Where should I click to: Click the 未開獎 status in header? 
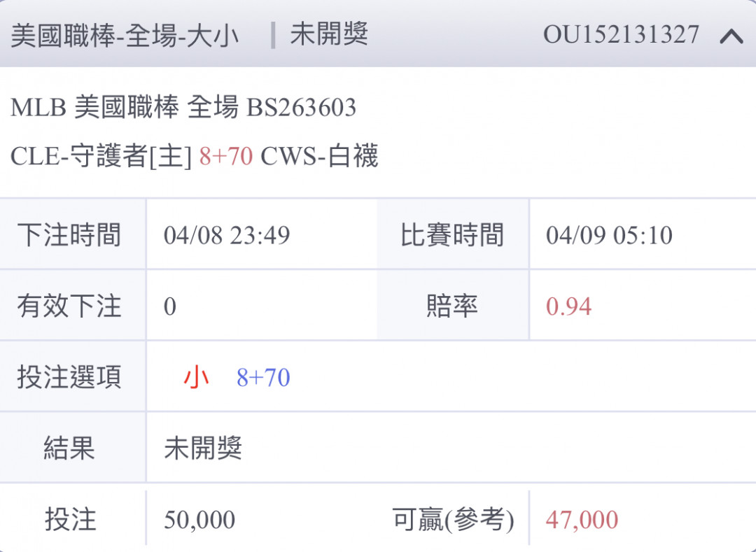(x=329, y=35)
